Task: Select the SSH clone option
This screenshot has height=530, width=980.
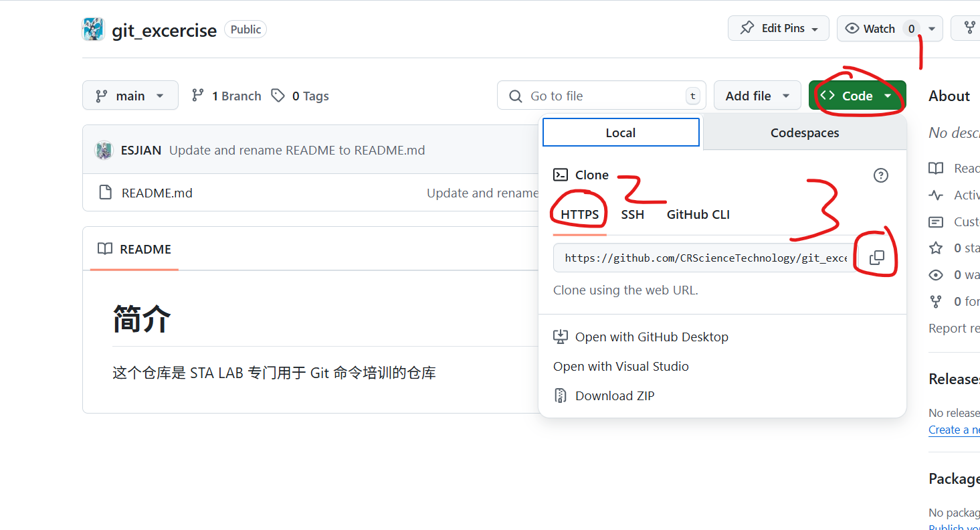Action: (632, 215)
